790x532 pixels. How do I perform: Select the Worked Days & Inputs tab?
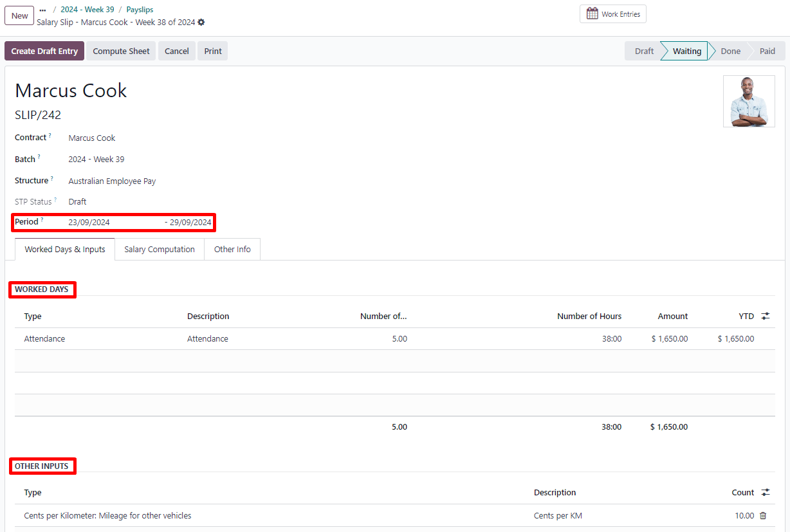point(65,250)
